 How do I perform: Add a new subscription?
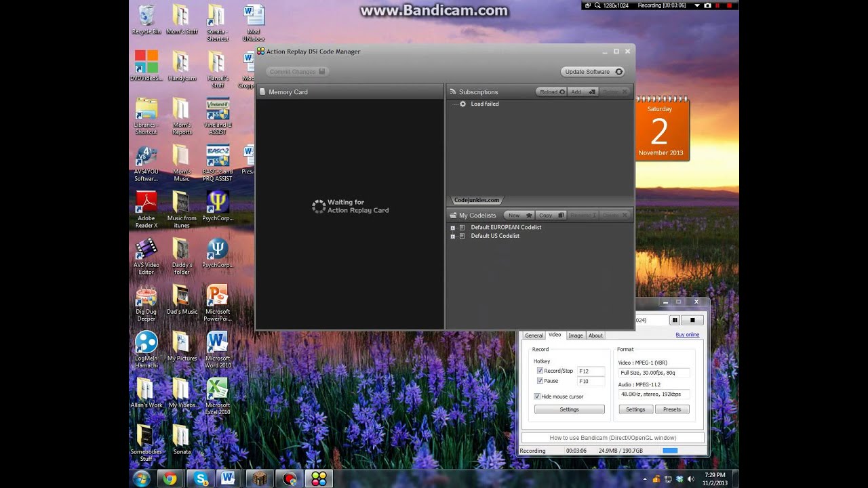pos(583,91)
